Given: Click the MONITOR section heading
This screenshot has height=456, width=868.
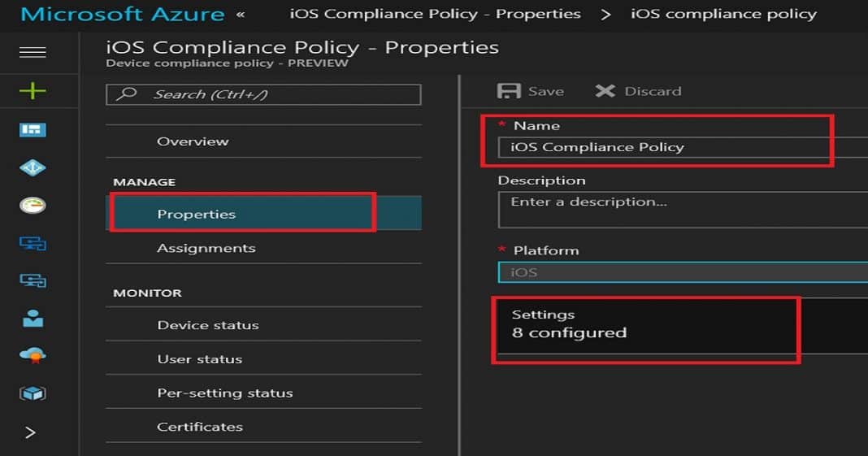Looking at the screenshot, I should [147, 293].
